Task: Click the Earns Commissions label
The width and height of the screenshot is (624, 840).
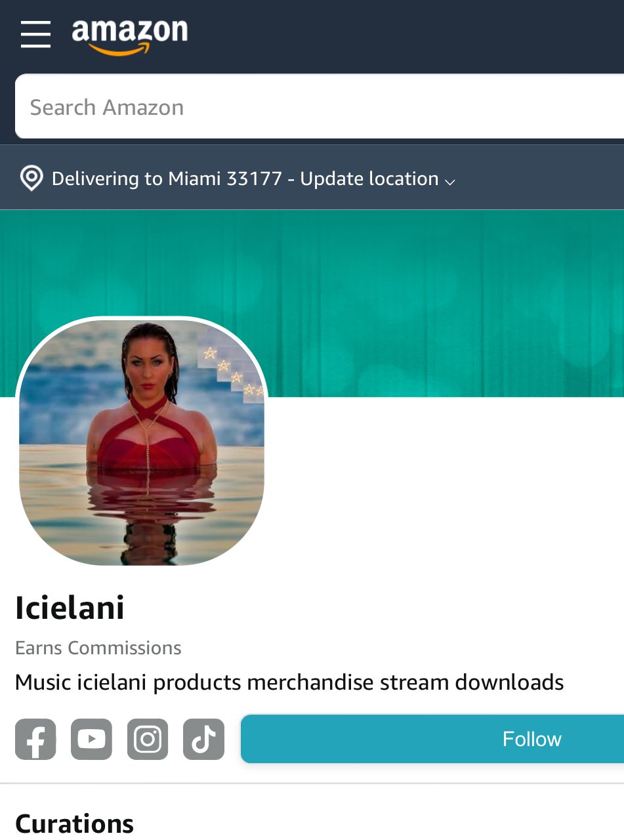Action: coord(98,648)
